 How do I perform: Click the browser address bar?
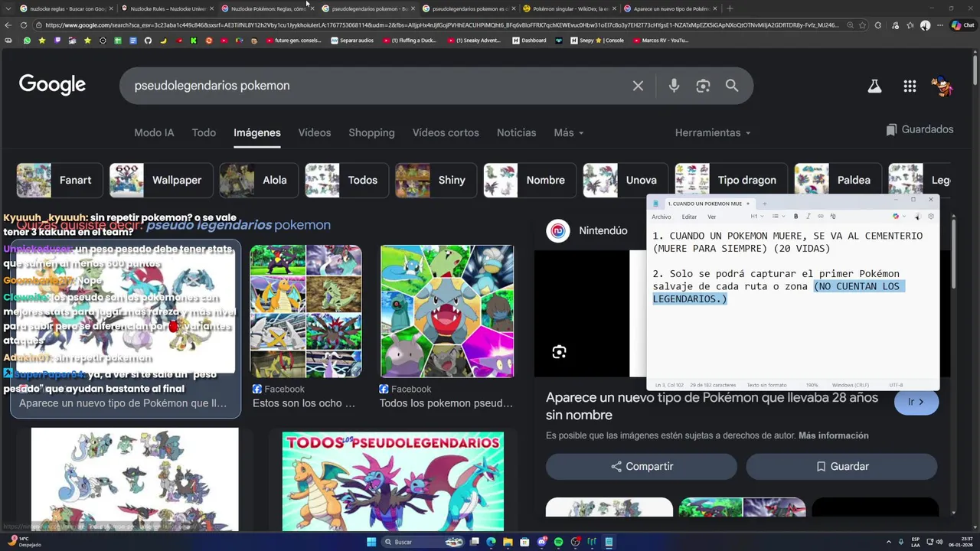[x=440, y=25]
